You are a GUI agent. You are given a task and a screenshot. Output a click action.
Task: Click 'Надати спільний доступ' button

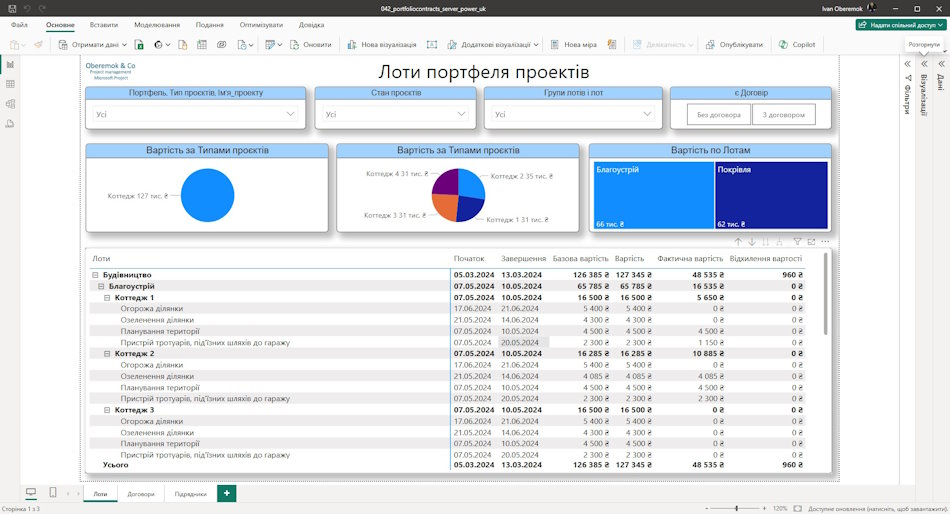pyautogui.click(x=901, y=25)
